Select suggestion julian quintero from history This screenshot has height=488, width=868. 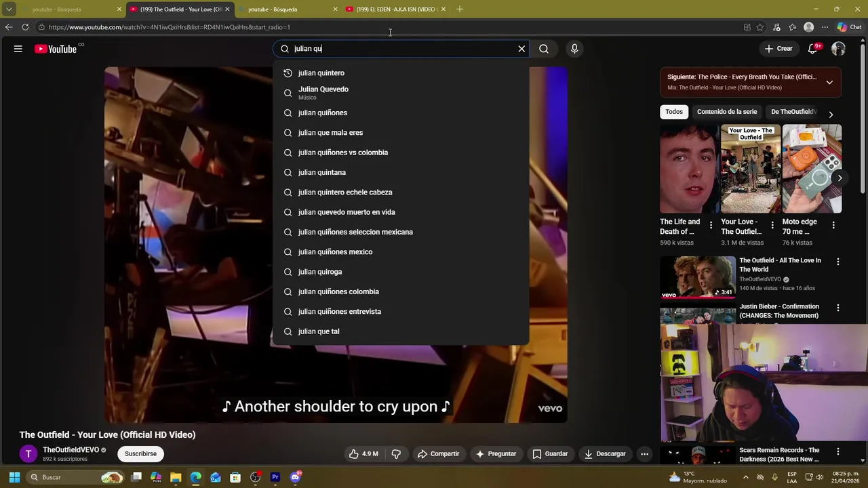pyautogui.click(x=401, y=73)
